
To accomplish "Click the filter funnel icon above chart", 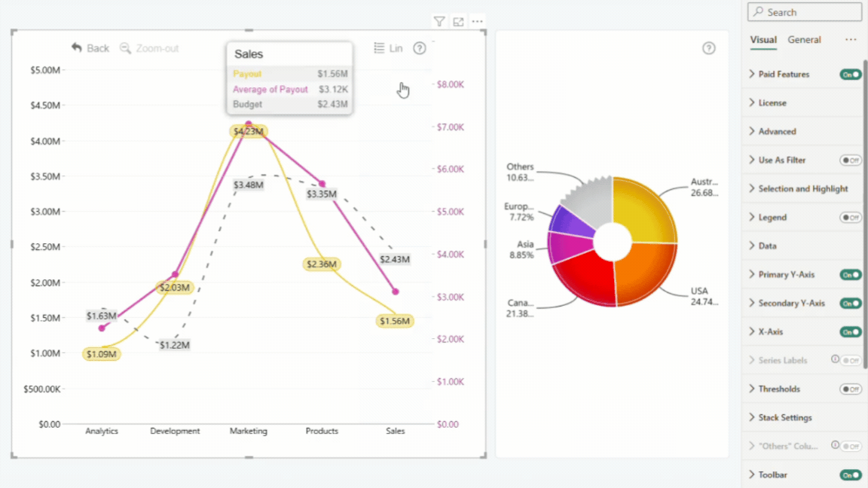I will coord(439,22).
